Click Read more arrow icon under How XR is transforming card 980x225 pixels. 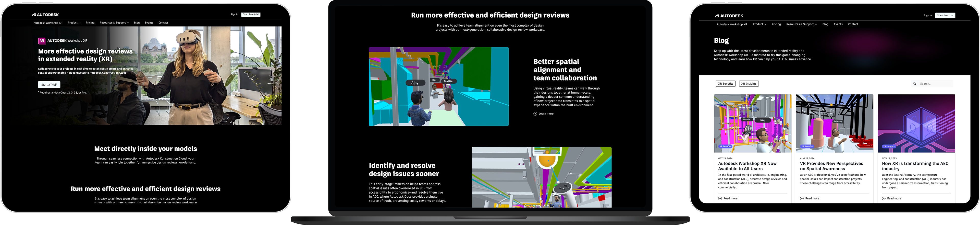click(x=884, y=198)
